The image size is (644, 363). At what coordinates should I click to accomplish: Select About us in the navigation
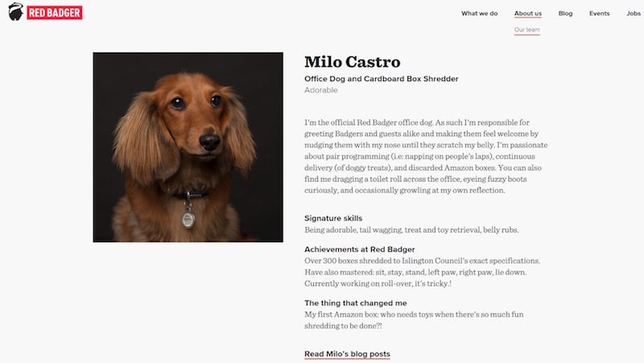pyautogui.click(x=528, y=14)
